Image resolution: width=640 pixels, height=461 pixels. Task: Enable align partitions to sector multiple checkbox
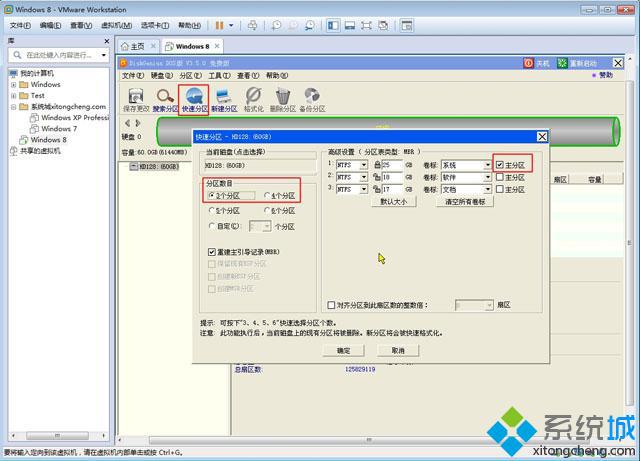click(x=331, y=305)
